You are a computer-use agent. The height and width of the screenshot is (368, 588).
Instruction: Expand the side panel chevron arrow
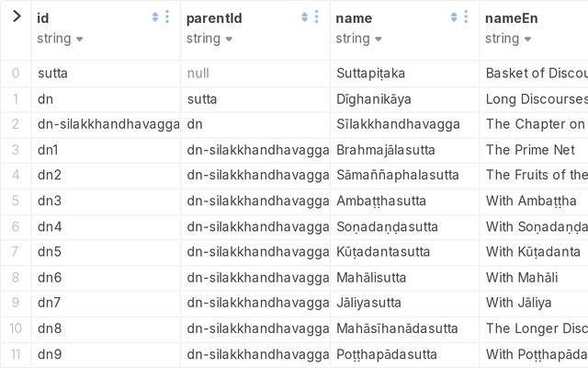pos(16,17)
